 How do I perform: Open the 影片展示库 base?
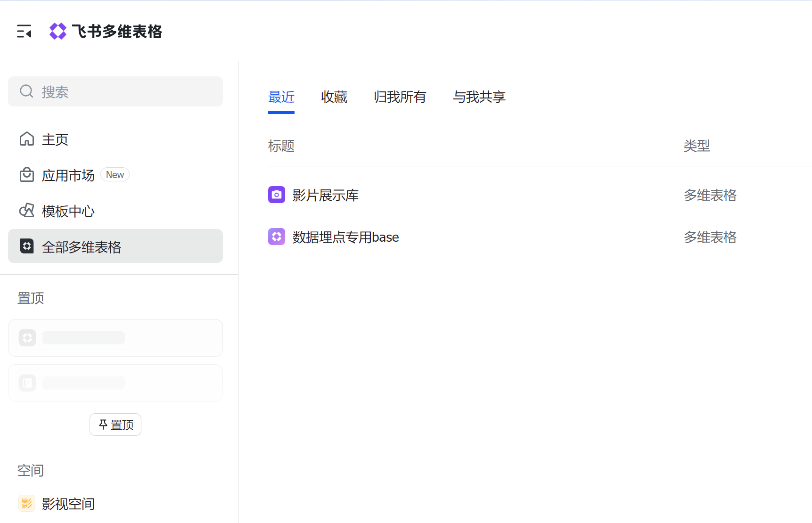(x=325, y=195)
